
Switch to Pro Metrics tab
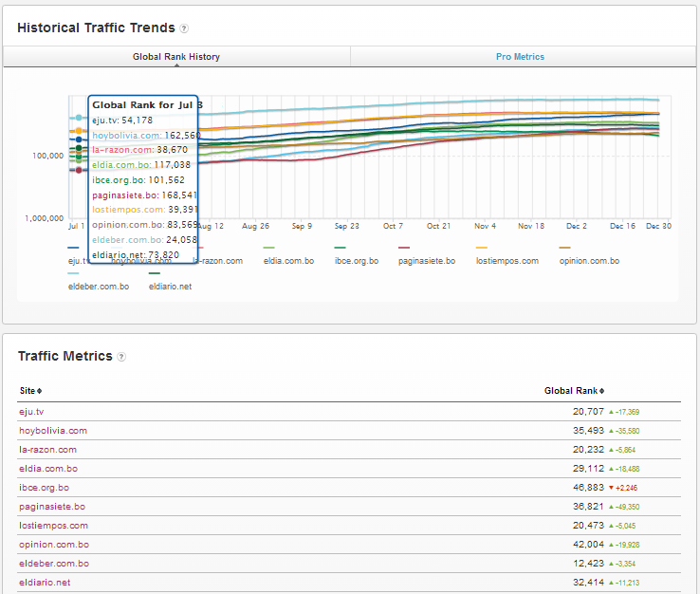point(520,57)
